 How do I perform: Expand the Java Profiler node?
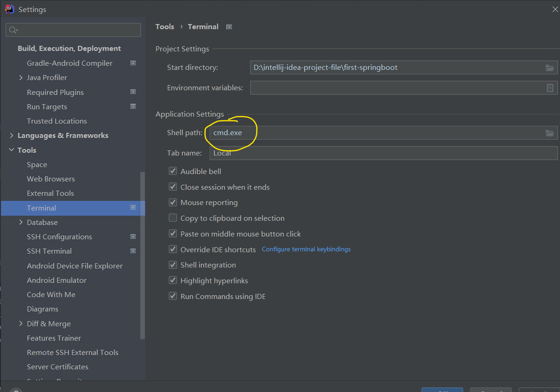(x=21, y=78)
